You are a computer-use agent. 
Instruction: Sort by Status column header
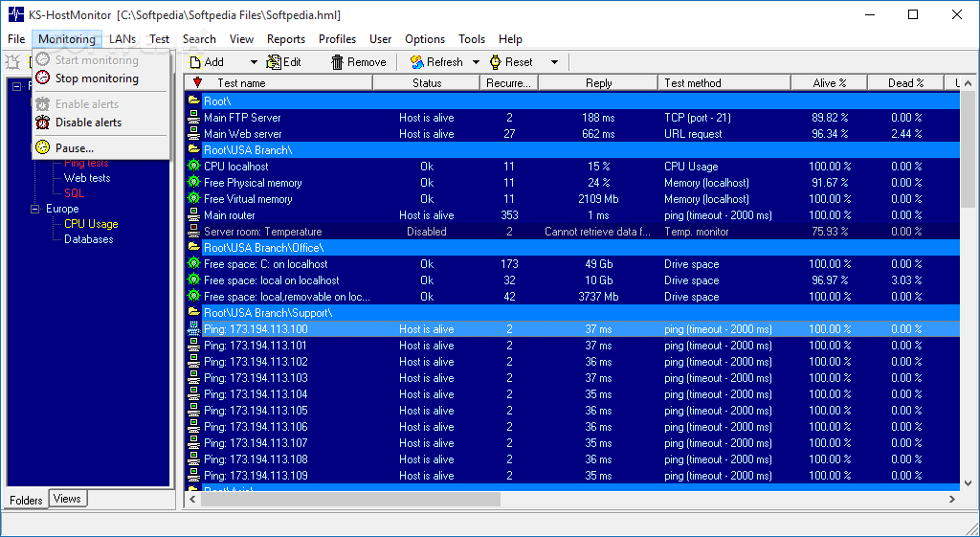coord(427,82)
